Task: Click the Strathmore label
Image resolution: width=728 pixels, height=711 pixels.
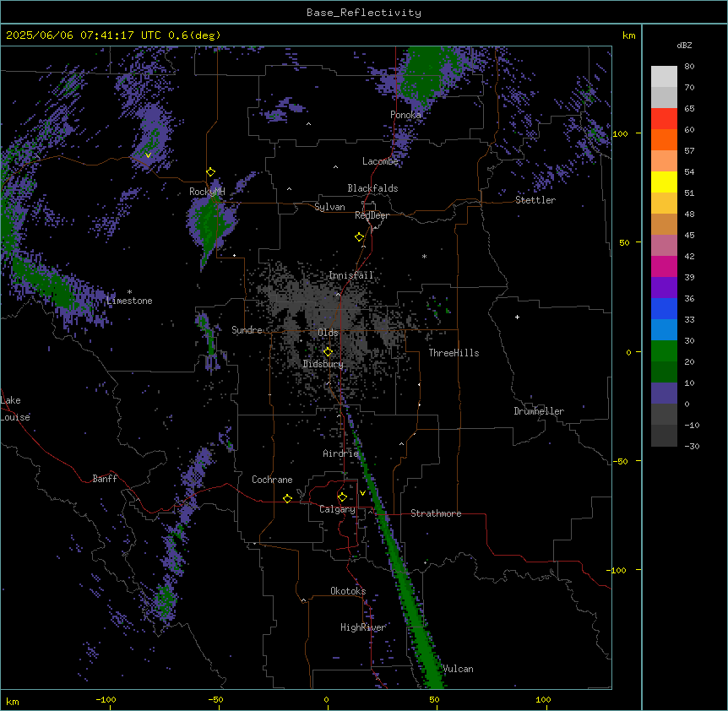Action: 436,513
